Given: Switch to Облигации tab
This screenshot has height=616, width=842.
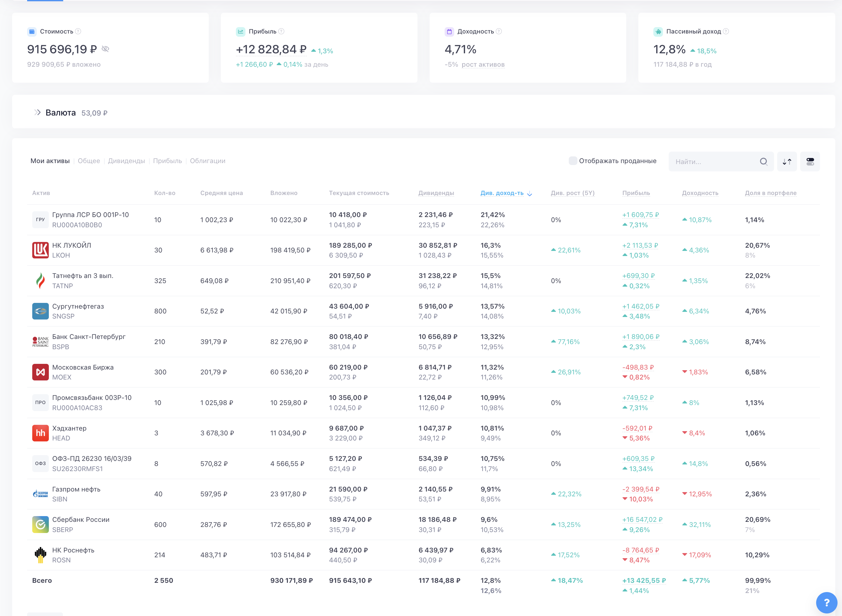Looking at the screenshot, I should 208,161.
